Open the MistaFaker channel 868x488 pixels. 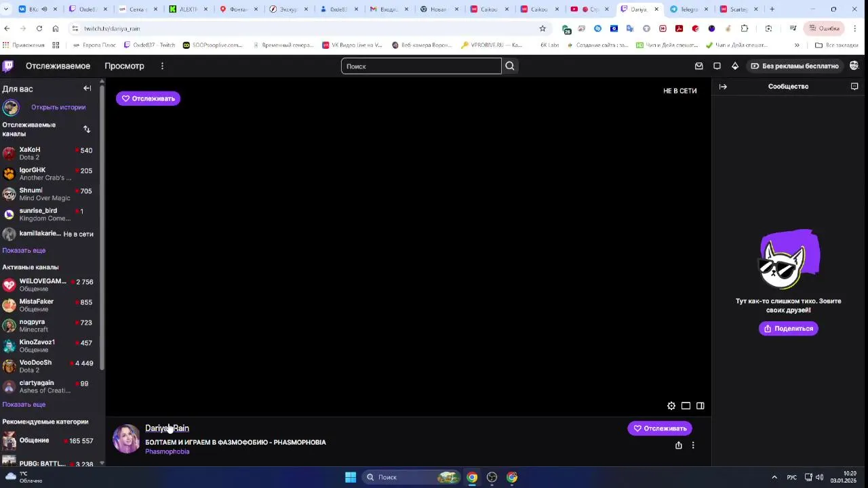point(47,305)
